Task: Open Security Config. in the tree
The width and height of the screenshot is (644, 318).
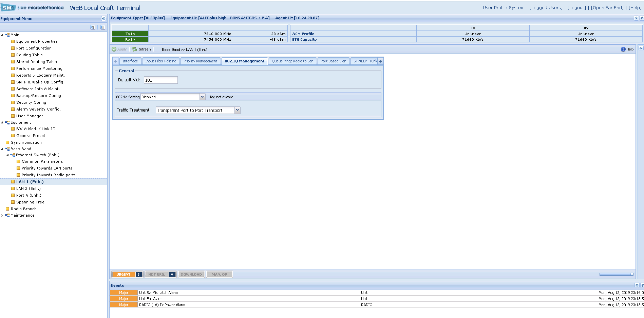Action: coord(32,102)
